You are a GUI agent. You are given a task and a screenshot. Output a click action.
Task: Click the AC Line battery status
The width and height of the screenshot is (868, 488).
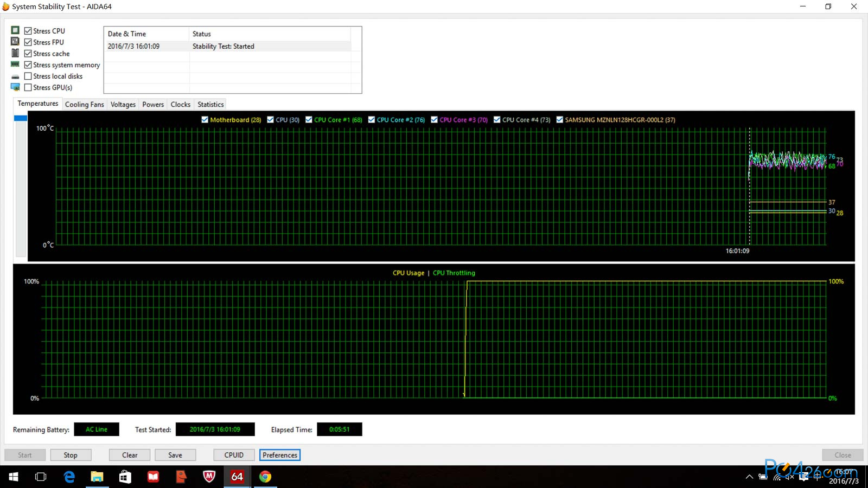coord(97,429)
